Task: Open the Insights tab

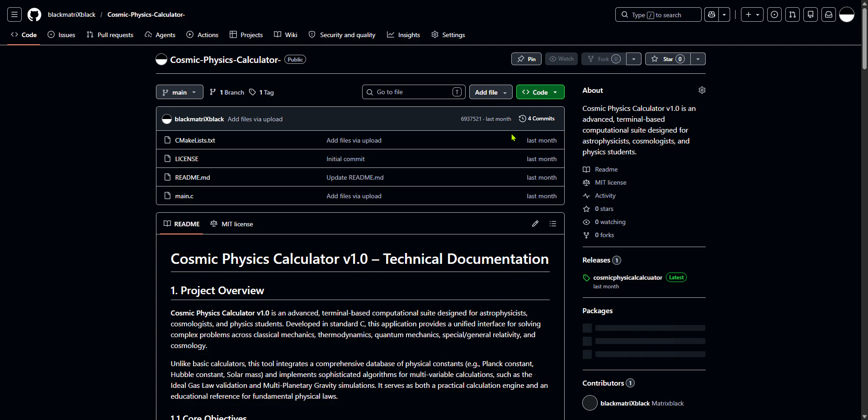Action: click(404, 35)
